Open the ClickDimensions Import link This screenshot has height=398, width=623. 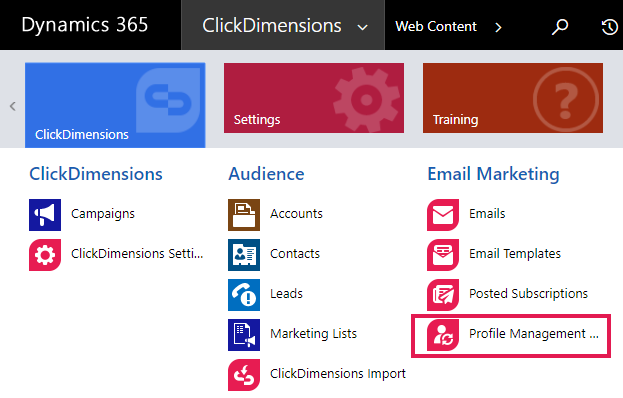(x=338, y=373)
